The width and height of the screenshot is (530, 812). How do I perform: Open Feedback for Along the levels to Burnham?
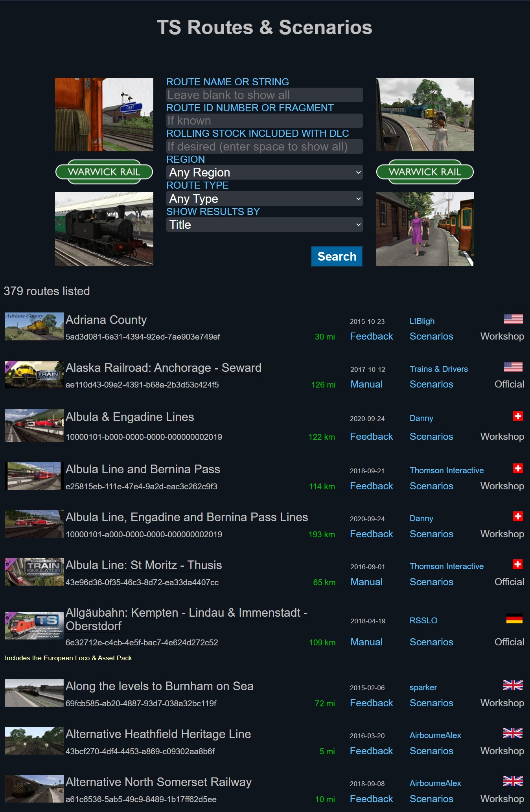point(372,703)
